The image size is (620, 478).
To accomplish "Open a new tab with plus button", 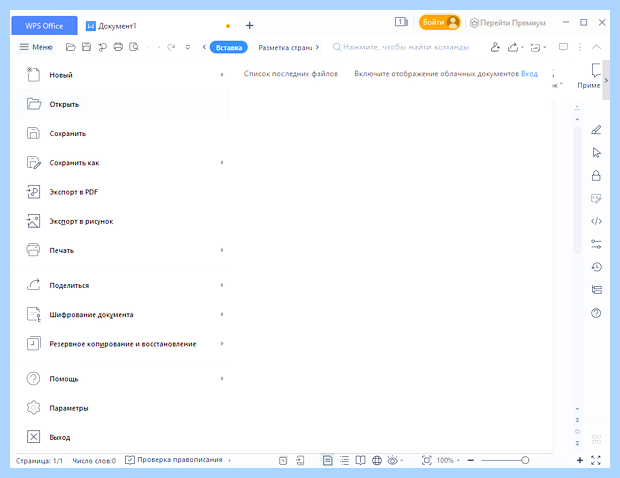I will (x=250, y=26).
